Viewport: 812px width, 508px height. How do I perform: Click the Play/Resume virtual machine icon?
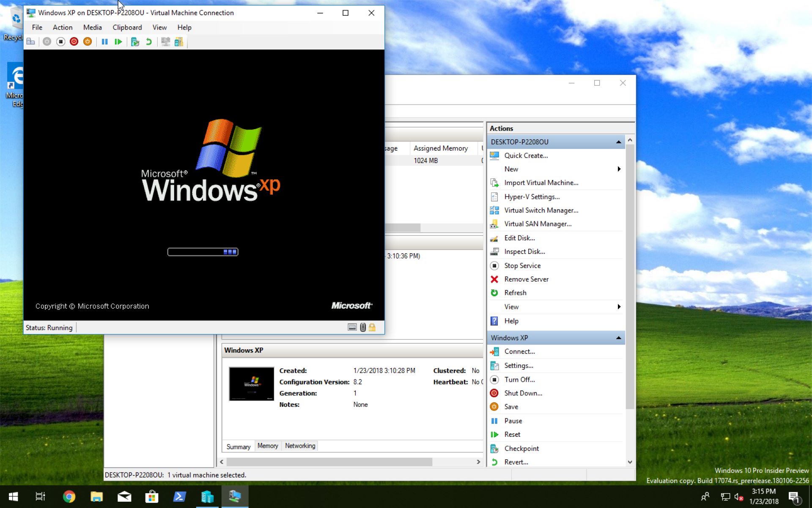point(118,41)
